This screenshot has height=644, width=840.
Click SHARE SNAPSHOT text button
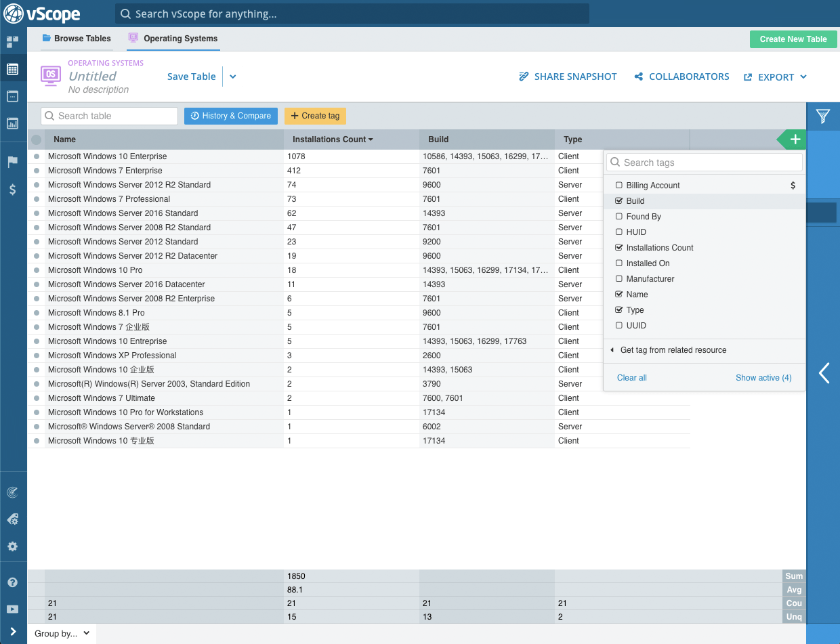575,77
